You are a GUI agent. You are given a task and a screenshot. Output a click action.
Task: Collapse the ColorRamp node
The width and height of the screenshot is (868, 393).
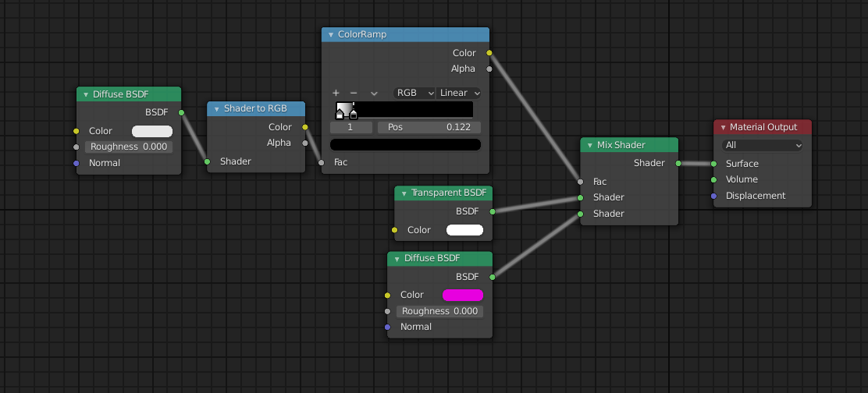(330, 35)
